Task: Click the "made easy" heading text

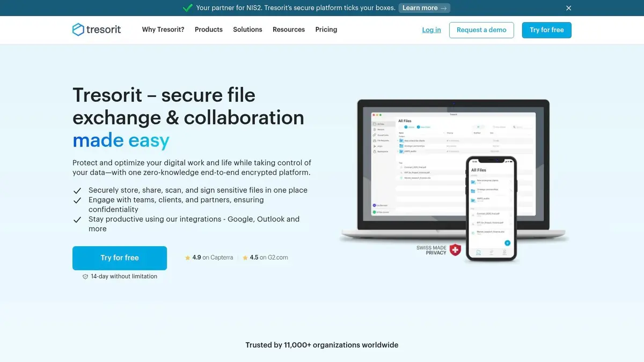Action: click(121, 141)
